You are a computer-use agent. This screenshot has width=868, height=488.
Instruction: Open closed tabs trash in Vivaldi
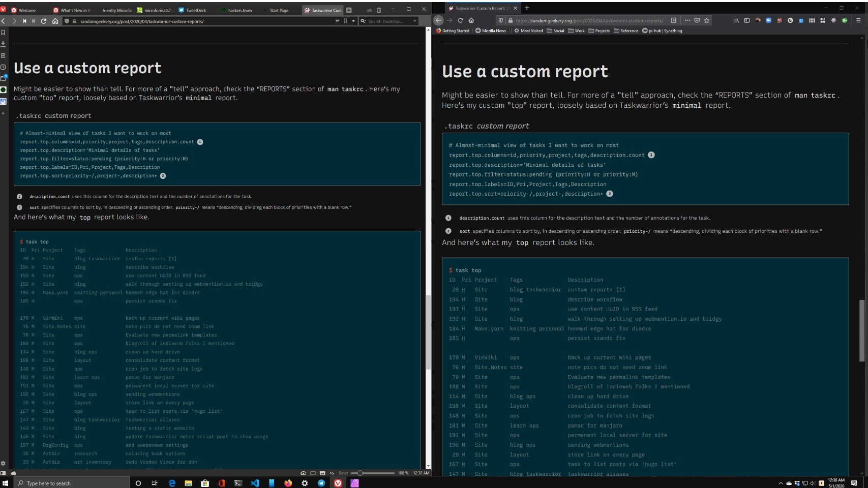click(379, 10)
